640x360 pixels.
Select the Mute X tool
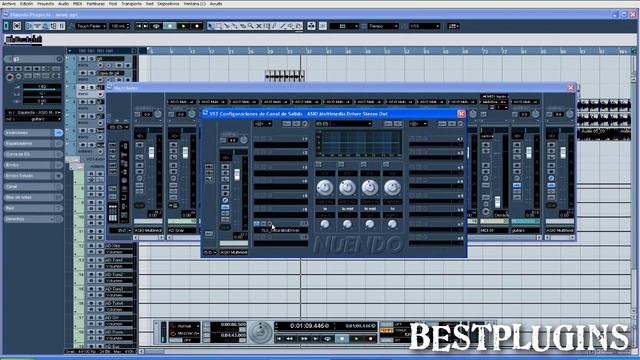[259, 26]
